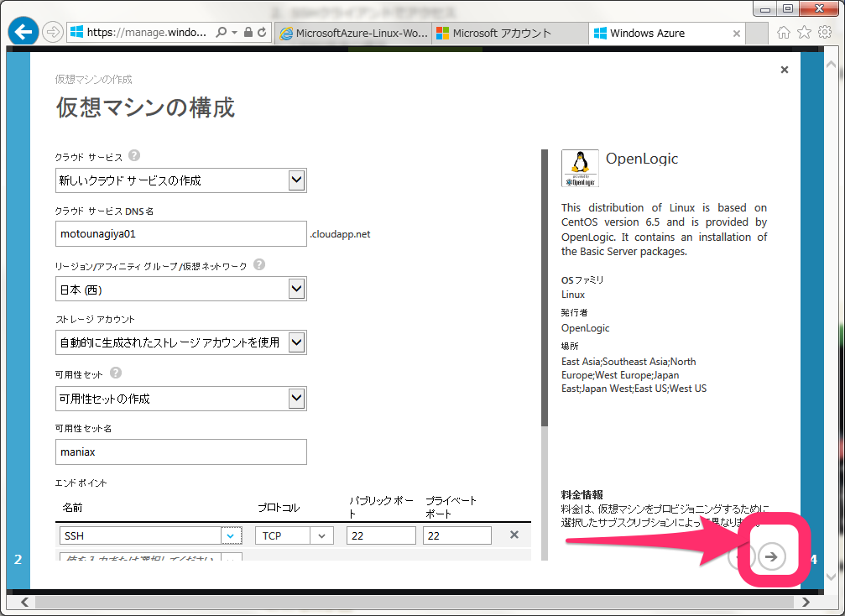The height and width of the screenshot is (616, 845).
Task: Click help icon next to クラウド サービス
Action: [x=134, y=155]
